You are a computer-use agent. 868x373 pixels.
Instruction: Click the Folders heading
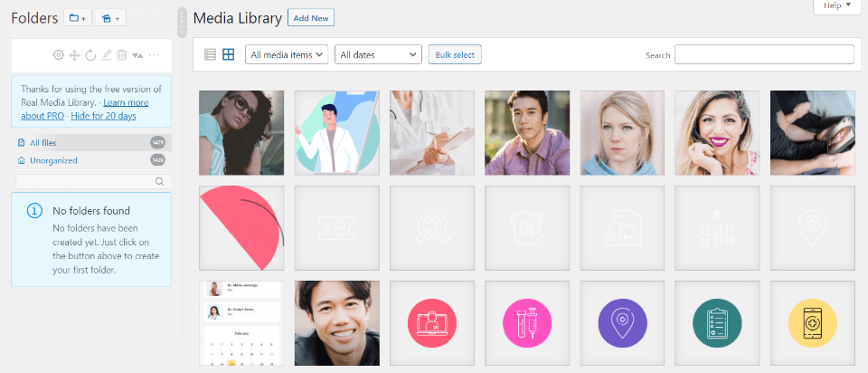click(x=34, y=18)
